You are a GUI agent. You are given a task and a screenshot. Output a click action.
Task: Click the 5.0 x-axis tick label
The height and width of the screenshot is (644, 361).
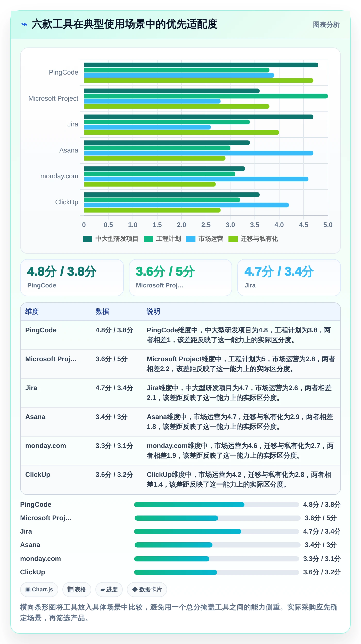(328, 225)
